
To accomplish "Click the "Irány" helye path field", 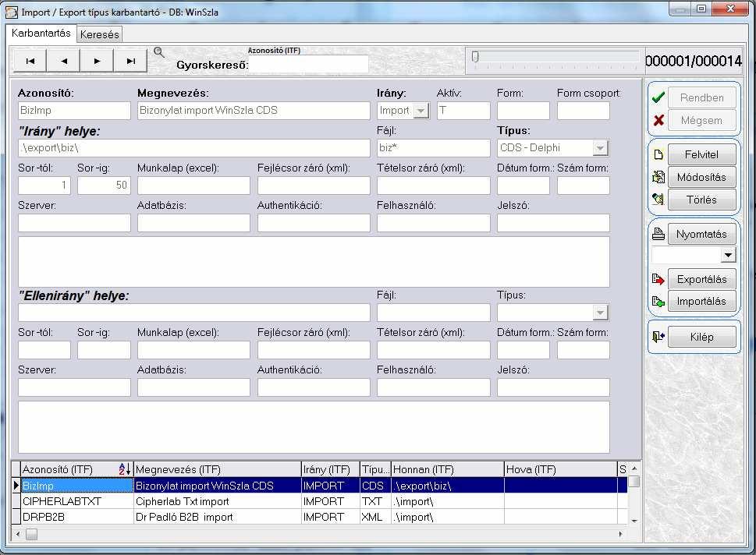I will point(193,148).
